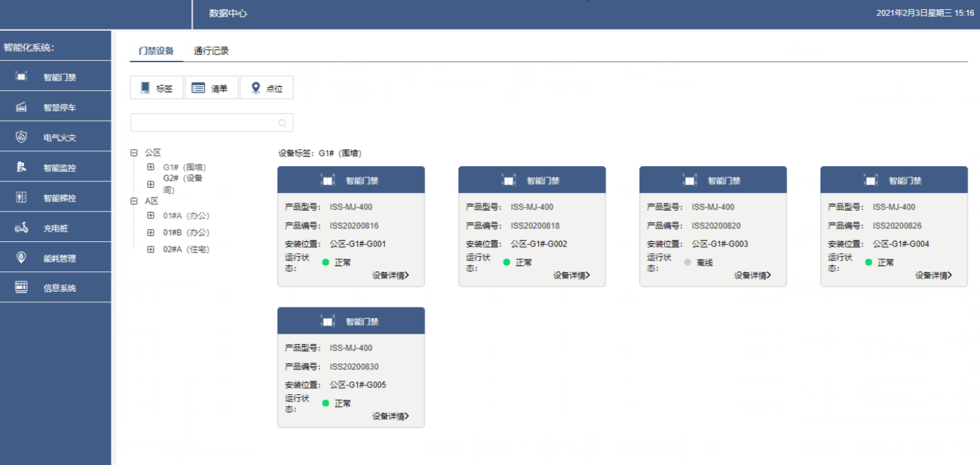Collapse the 公区 tree branch
Image resolution: width=980 pixels, height=465 pixels.
(133, 152)
